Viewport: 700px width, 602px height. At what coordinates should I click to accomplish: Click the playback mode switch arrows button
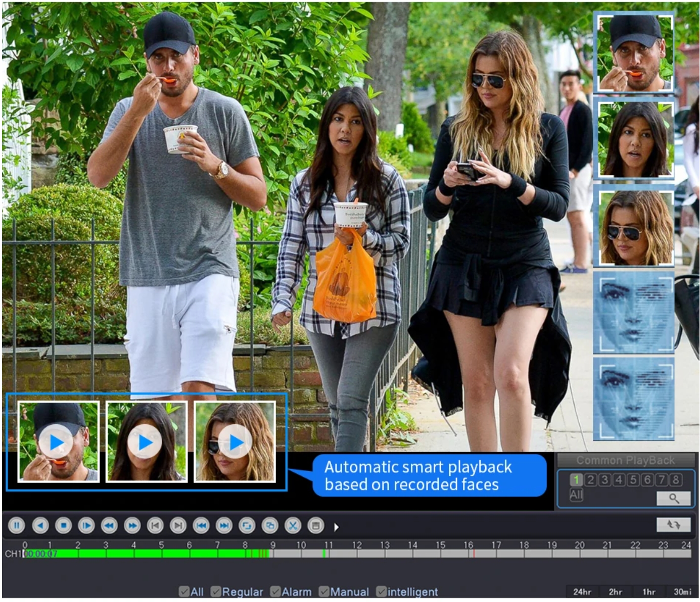click(x=673, y=525)
